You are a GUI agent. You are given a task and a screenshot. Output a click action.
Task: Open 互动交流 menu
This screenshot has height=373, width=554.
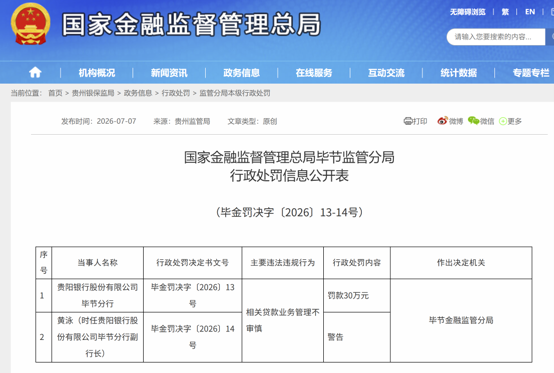pos(386,73)
